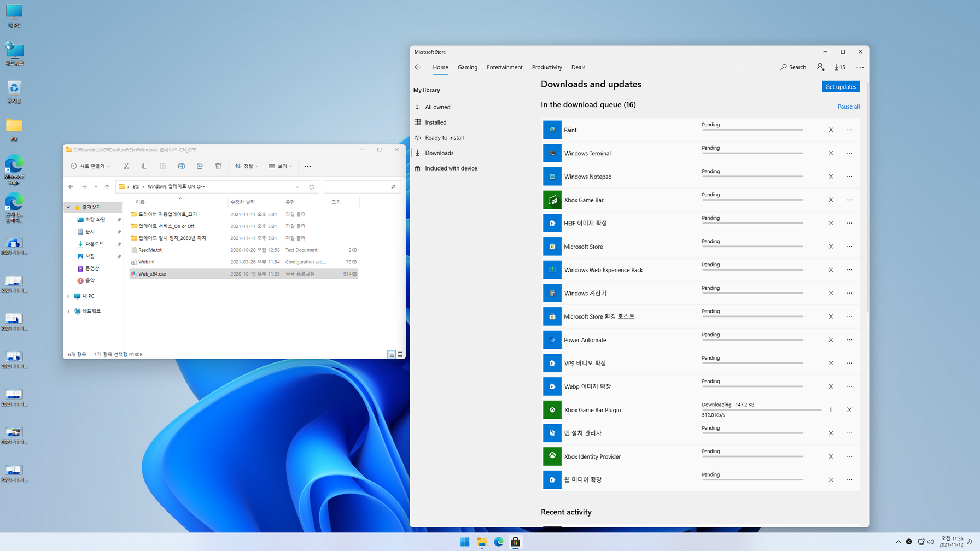The image size is (980, 551).
Task: Open more options for Windows Notepad download
Action: (x=849, y=177)
